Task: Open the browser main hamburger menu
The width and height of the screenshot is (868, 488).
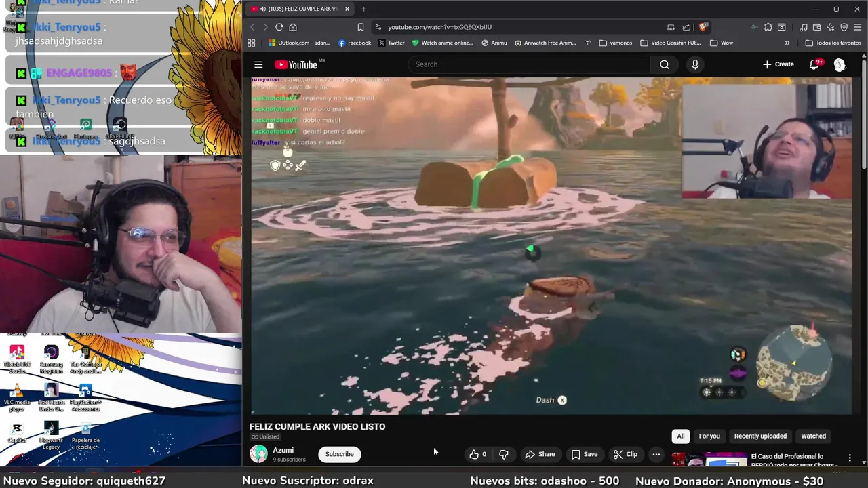Action: click(x=858, y=27)
